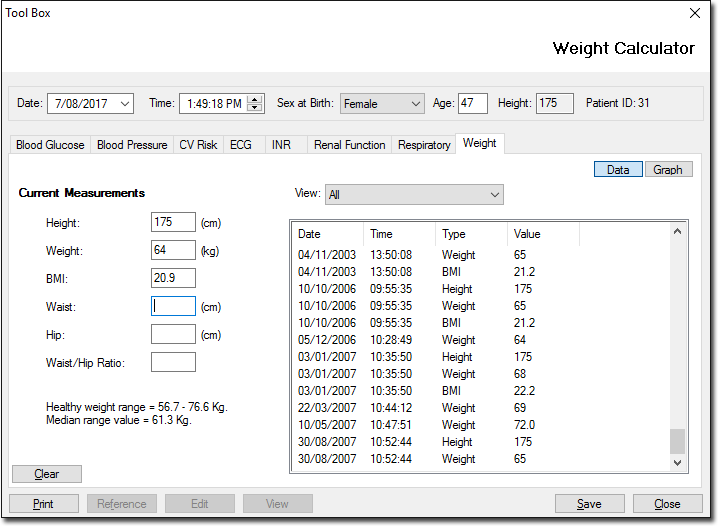Select the 03/01/2007 Height 175 row
The height and width of the screenshot is (526, 718).
click(481, 357)
